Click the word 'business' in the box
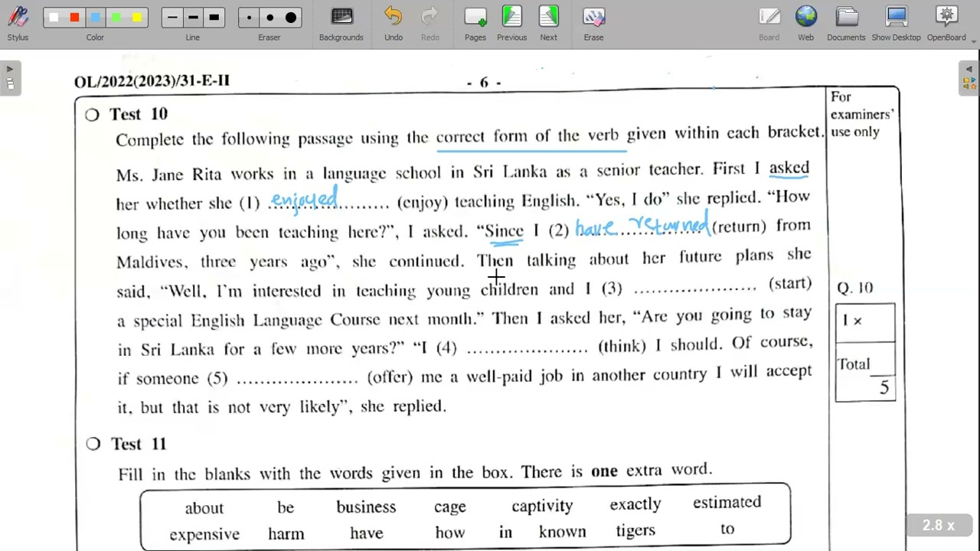This screenshot has height=551, width=980. coord(366,507)
